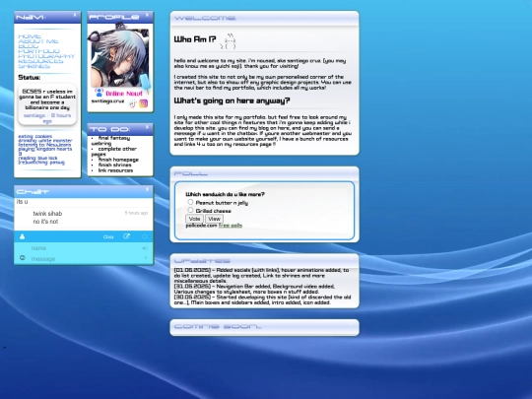Click the 'Updates' panel title
Viewport: 532px width, 399px height.
[202, 261]
